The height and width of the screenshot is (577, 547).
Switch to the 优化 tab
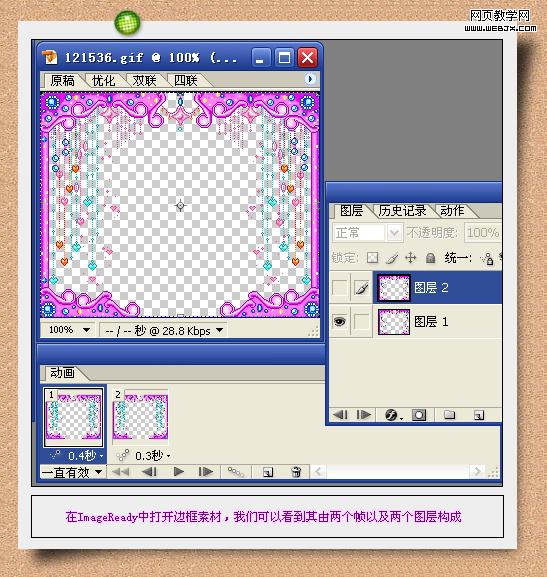pyautogui.click(x=103, y=81)
